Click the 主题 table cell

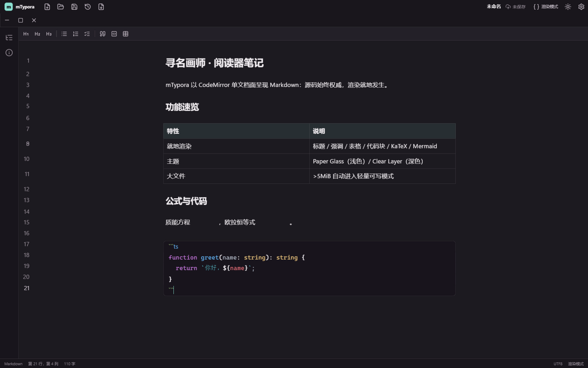point(236,162)
